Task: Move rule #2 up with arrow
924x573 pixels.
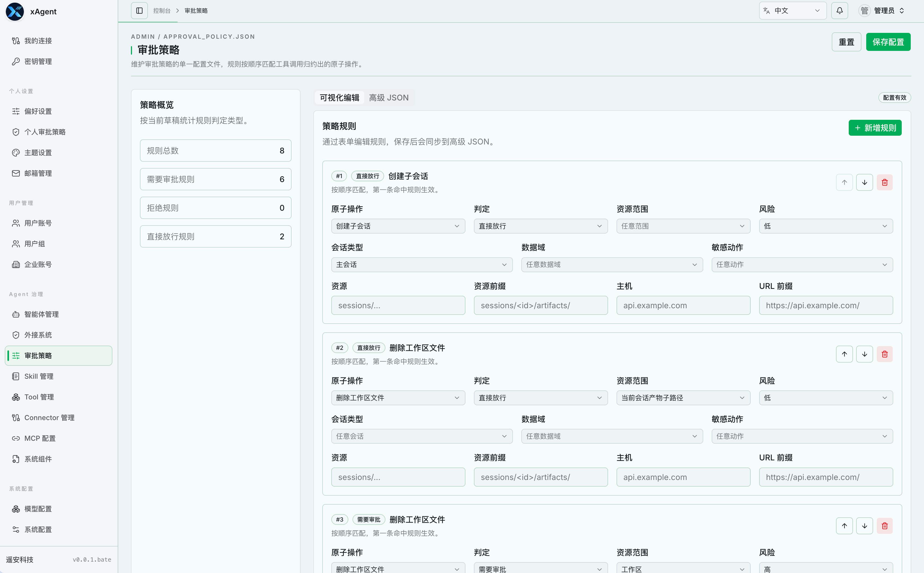Action: coord(844,354)
